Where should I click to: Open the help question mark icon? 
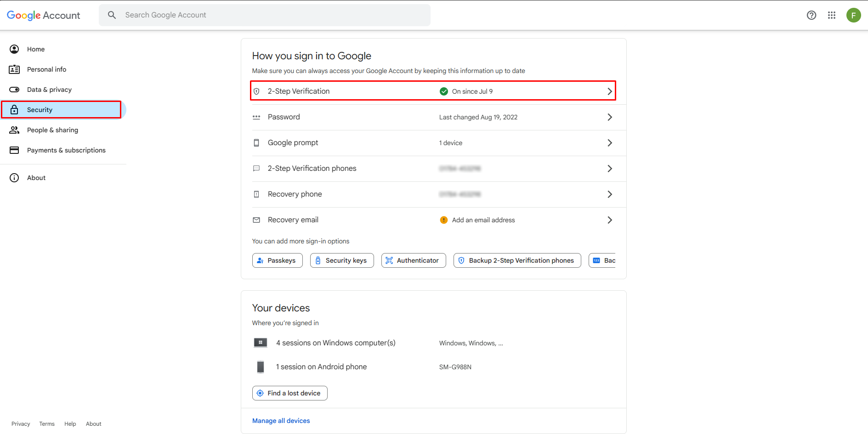pyautogui.click(x=811, y=15)
